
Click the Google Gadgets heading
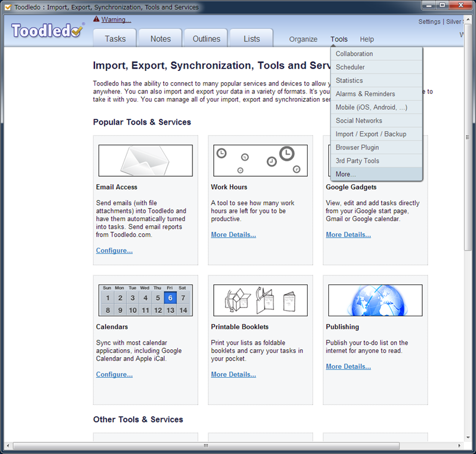pyautogui.click(x=351, y=187)
